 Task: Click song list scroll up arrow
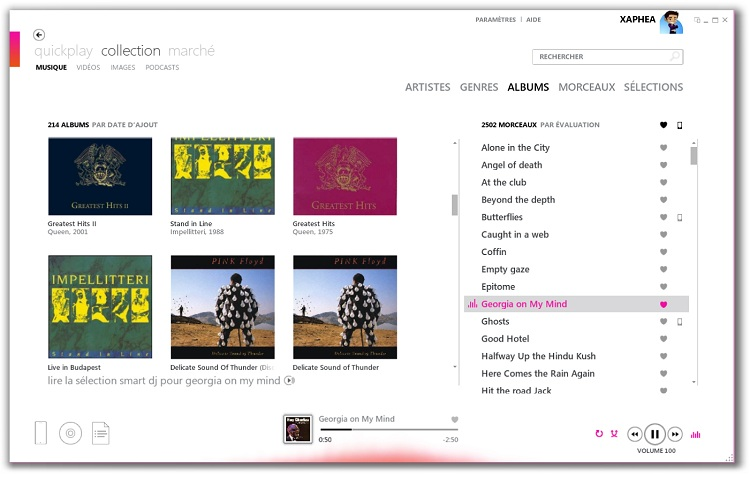[x=694, y=143]
